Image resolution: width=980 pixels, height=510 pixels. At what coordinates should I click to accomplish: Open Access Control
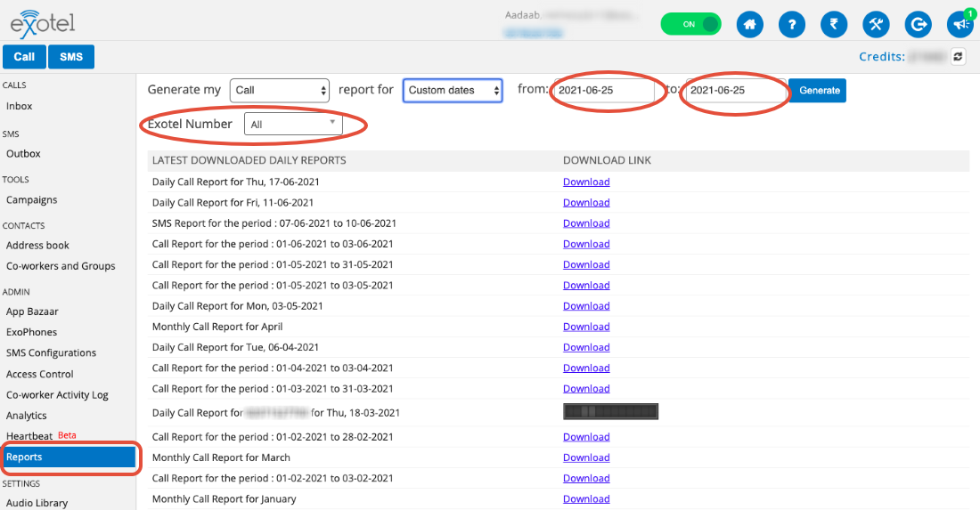coord(40,374)
